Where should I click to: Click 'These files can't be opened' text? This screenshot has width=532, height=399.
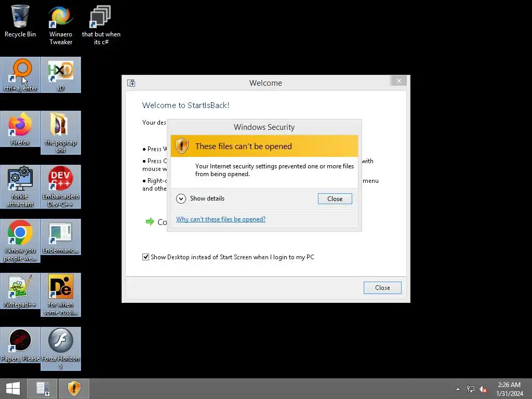(244, 146)
